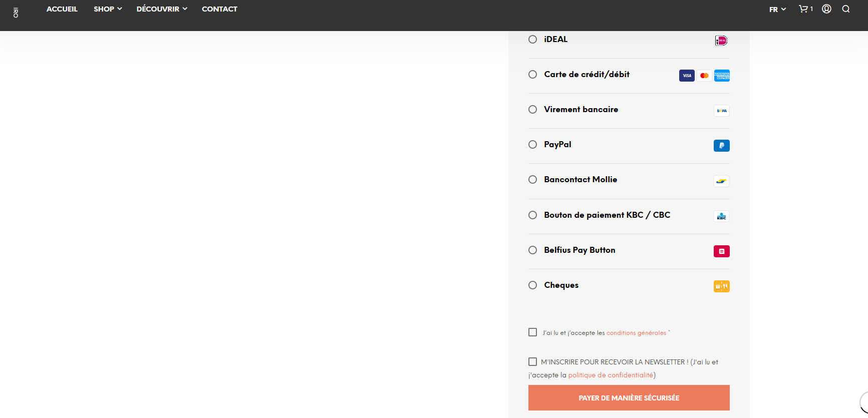Click the Belfius logo icon
Image resolution: width=868 pixels, height=418 pixels.
coord(721,251)
